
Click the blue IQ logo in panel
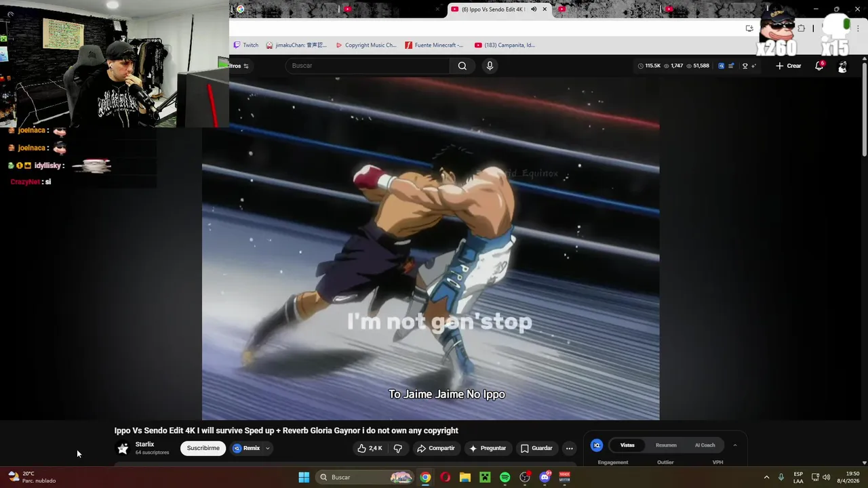tap(597, 445)
